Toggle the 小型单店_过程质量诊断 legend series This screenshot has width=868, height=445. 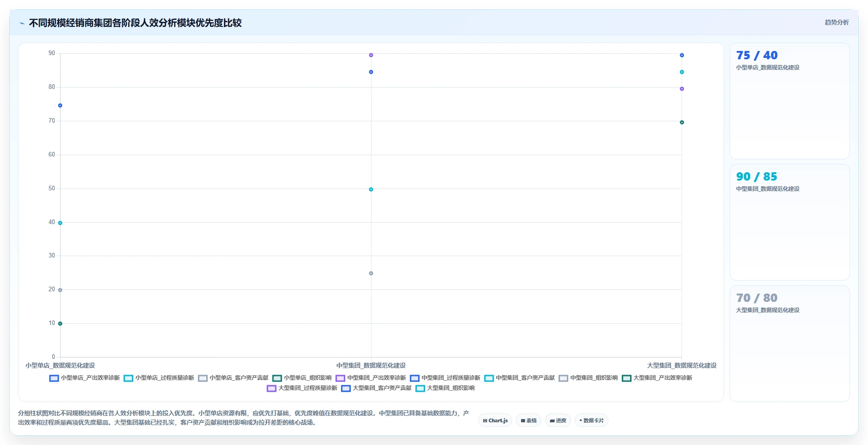159,378
